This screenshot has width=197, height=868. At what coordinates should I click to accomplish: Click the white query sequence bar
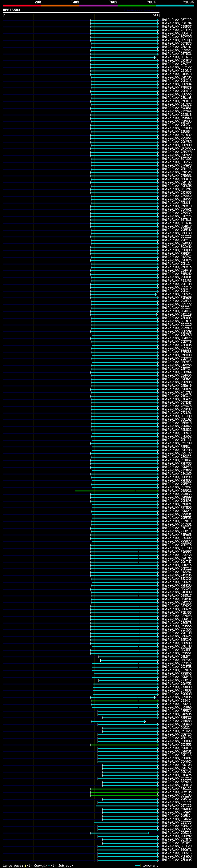coord(81,13)
